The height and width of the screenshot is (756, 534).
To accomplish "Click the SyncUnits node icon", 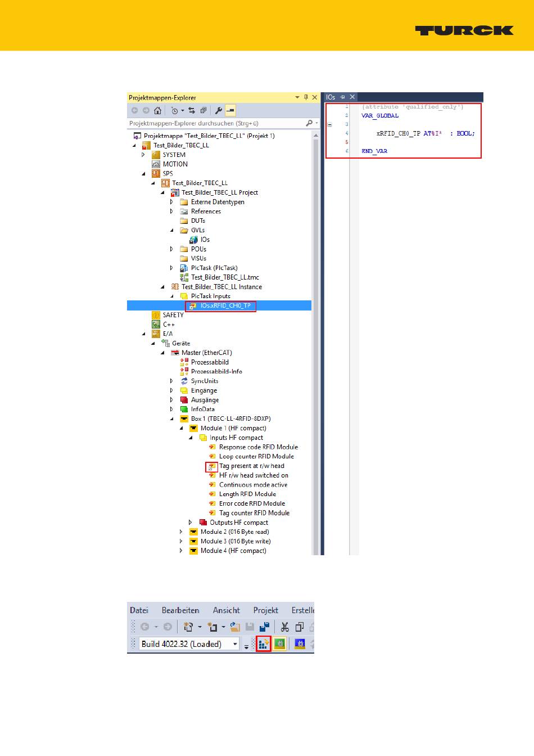I will 184,381.
